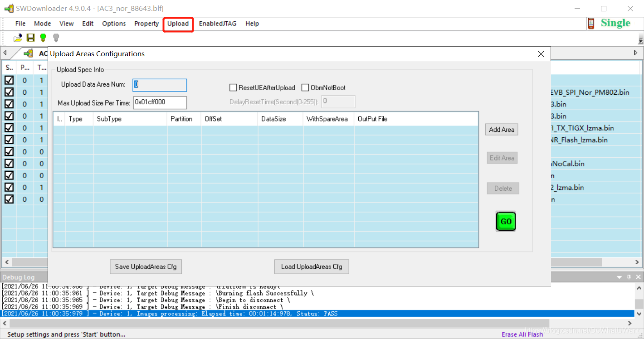Open the Upload menu
This screenshot has width=644, height=339.
[178, 24]
